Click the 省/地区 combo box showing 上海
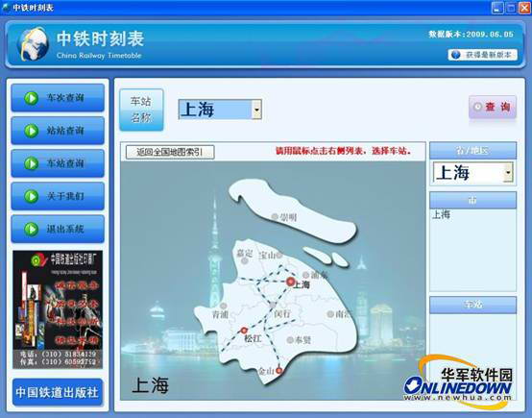532x418 pixels. pos(473,173)
